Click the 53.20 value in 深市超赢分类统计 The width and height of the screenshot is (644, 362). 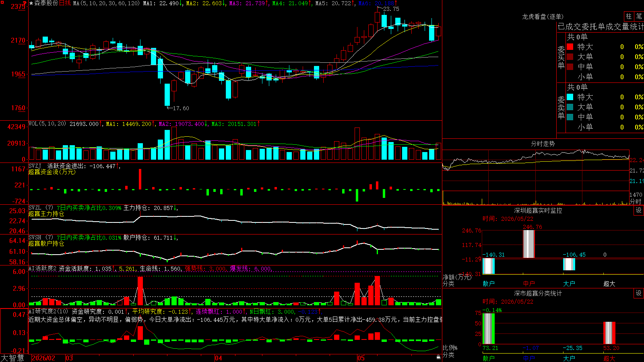coord(611,348)
